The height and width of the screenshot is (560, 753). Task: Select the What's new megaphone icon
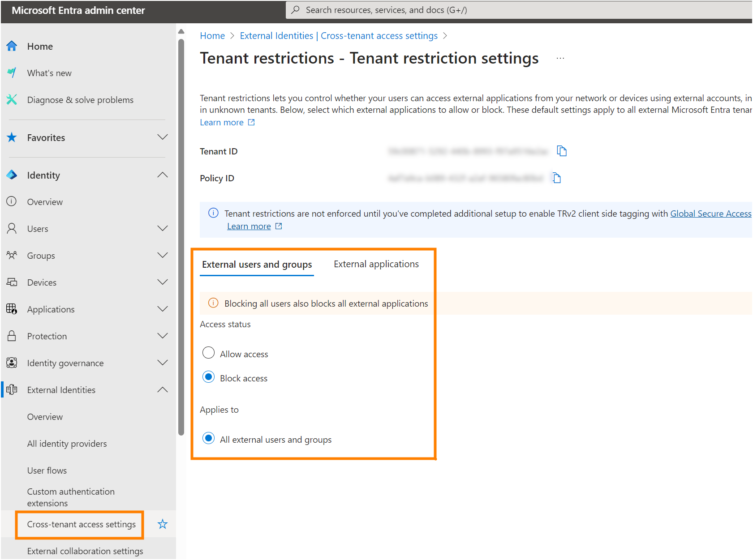[12, 73]
